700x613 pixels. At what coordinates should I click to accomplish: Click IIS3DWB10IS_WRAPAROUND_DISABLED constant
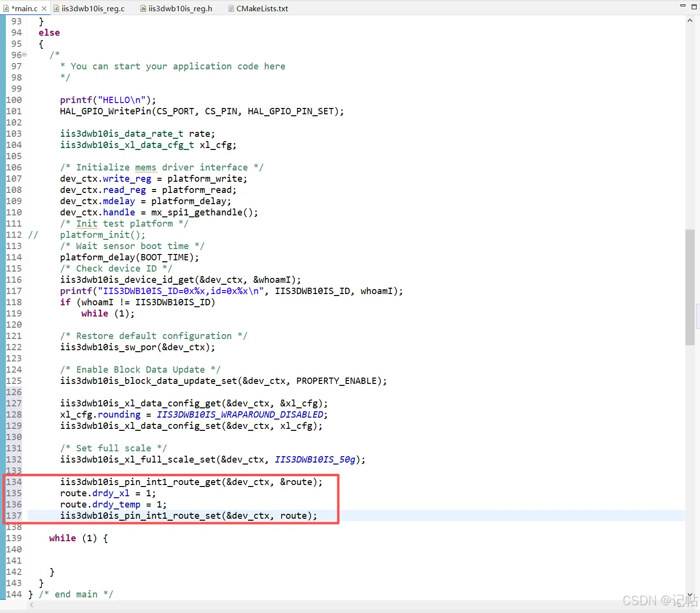pyautogui.click(x=240, y=415)
